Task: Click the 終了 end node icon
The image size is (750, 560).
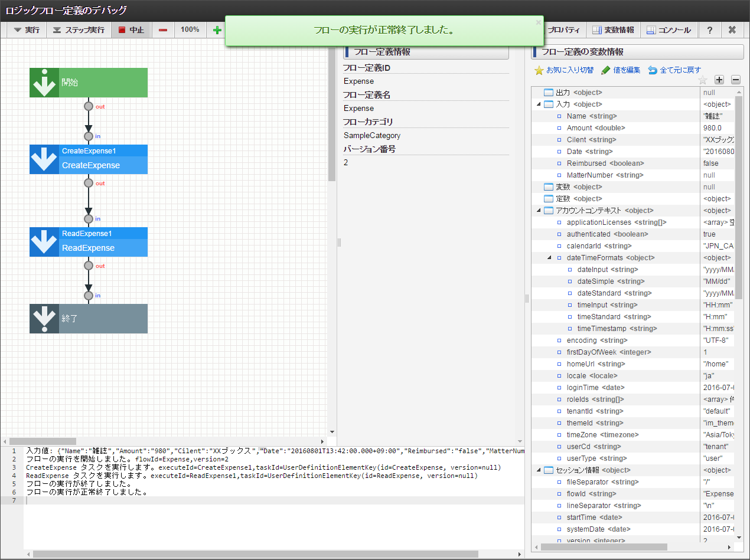Action: point(44,319)
